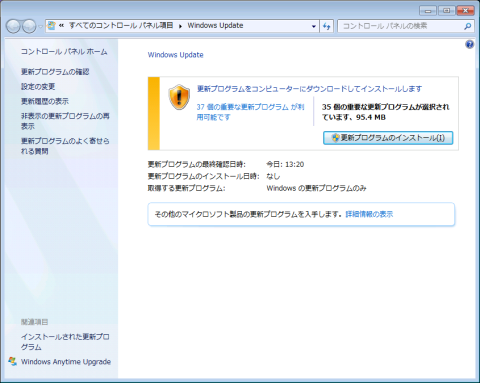Maximize the Windows Update window
This screenshot has height=383, width=480.
[x=447, y=11]
